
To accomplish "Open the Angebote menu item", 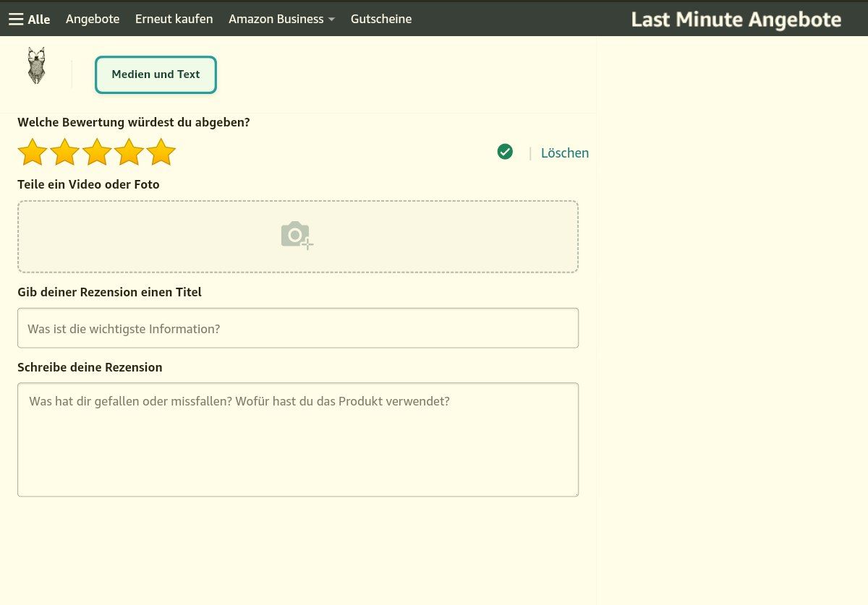I will point(93,20).
